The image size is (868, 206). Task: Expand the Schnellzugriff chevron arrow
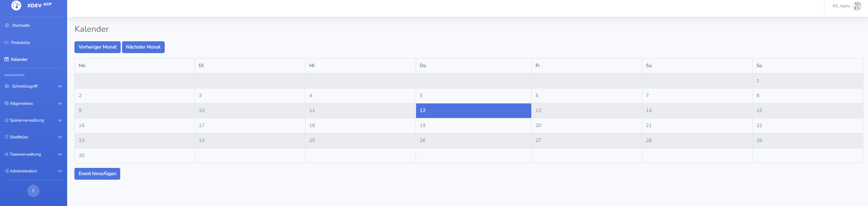pos(60,86)
